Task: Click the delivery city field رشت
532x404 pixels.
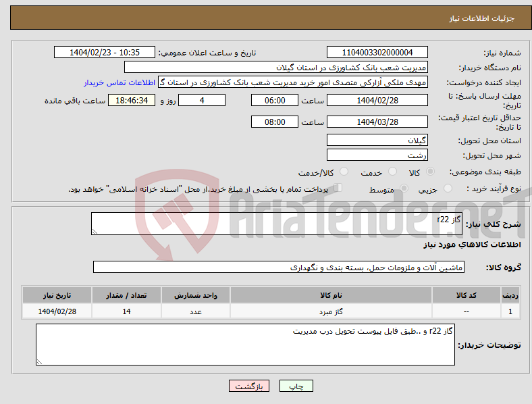Action: 377,155
